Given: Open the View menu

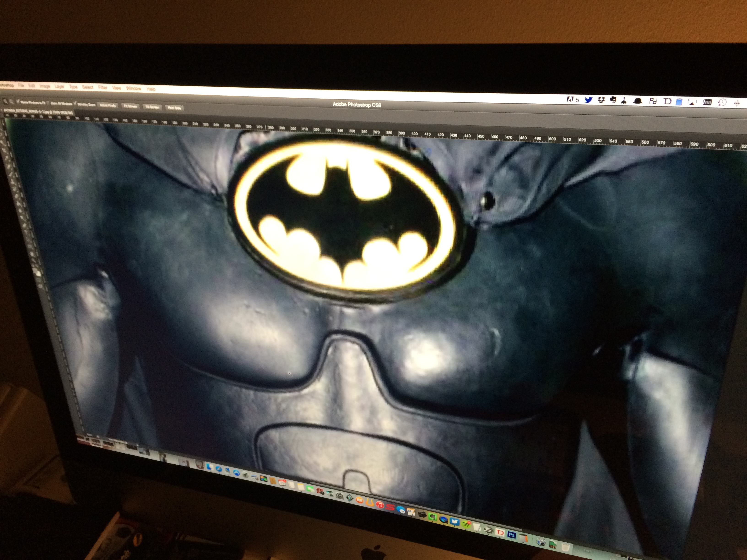Looking at the screenshot, I should (x=116, y=88).
